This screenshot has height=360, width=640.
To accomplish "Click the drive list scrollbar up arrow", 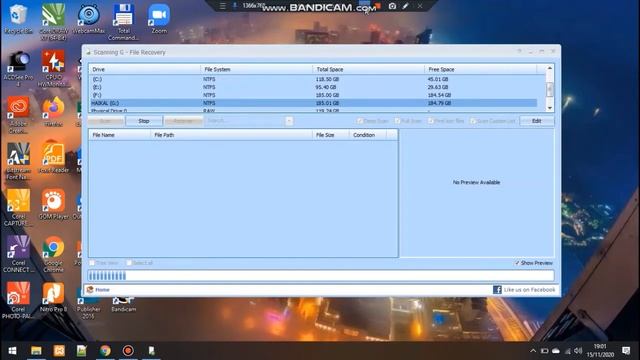I will 550,68.
